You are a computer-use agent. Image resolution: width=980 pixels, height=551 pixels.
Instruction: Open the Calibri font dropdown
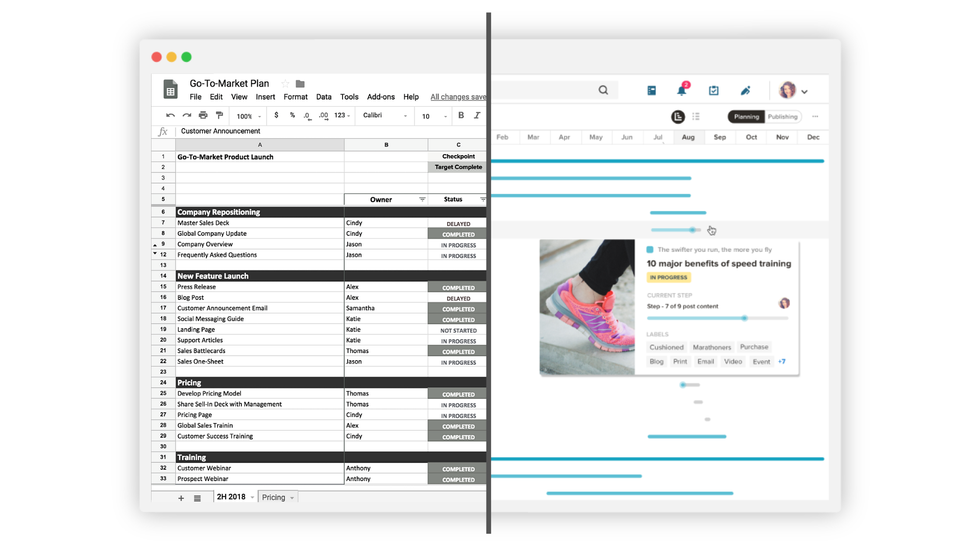[385, 116]
